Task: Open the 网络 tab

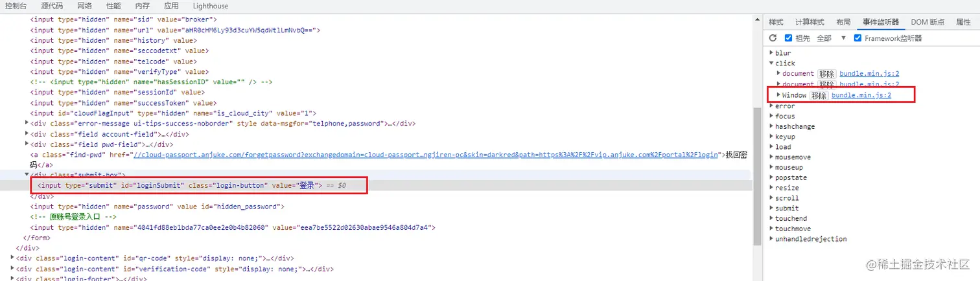Action: coord(85,6)
